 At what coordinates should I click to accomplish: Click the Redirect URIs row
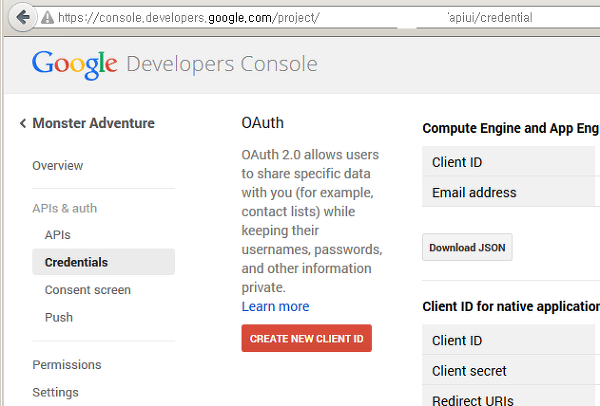(x=511, y=396)
